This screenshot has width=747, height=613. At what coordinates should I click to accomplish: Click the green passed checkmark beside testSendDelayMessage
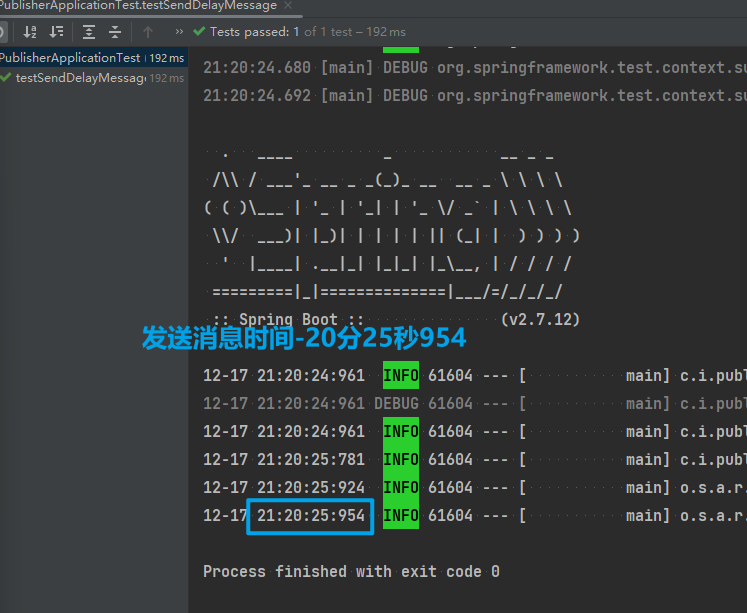7,78
